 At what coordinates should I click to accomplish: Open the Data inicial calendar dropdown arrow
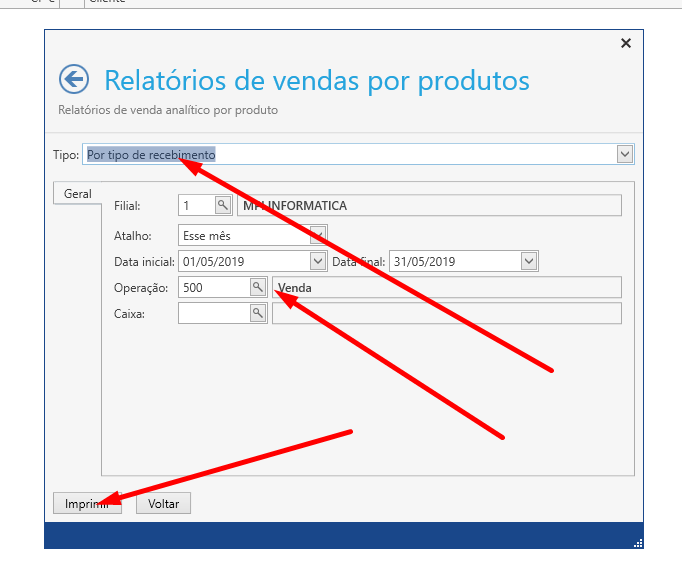click(x=319, y=261)
